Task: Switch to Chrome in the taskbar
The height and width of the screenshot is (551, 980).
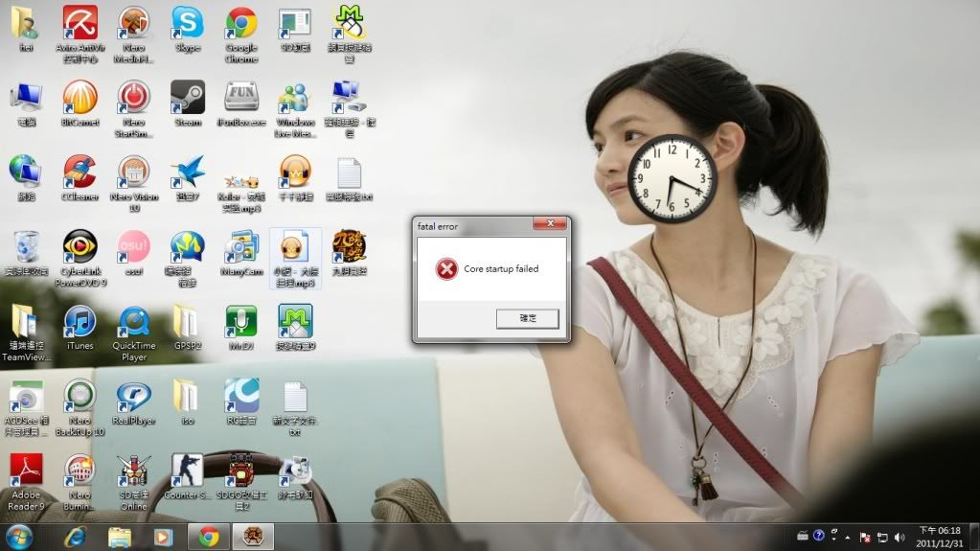Action: click(209, 536)
